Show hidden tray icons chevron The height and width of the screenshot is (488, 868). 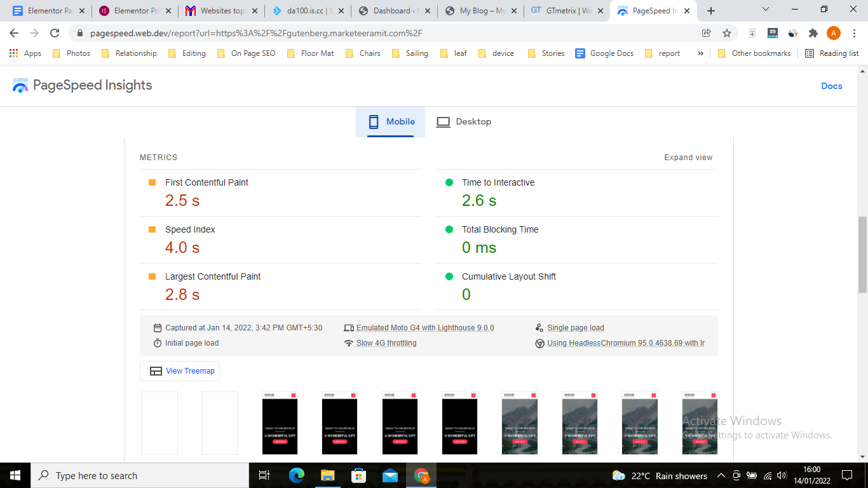pos(721,475)
